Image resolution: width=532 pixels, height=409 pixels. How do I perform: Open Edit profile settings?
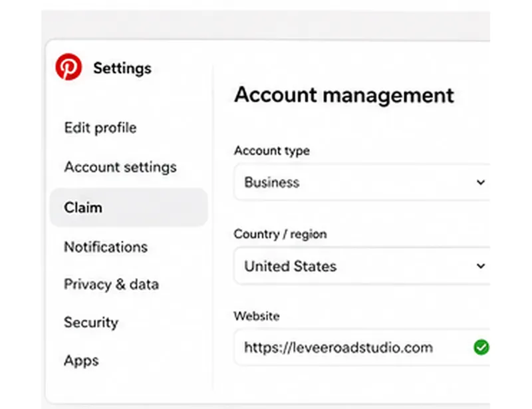(x=100, y=128)
